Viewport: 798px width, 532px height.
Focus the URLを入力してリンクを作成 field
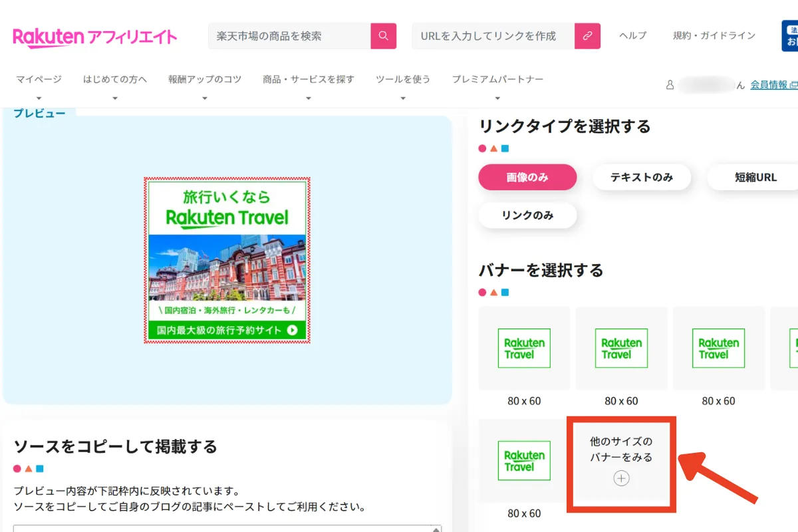(x=493, y=36)
